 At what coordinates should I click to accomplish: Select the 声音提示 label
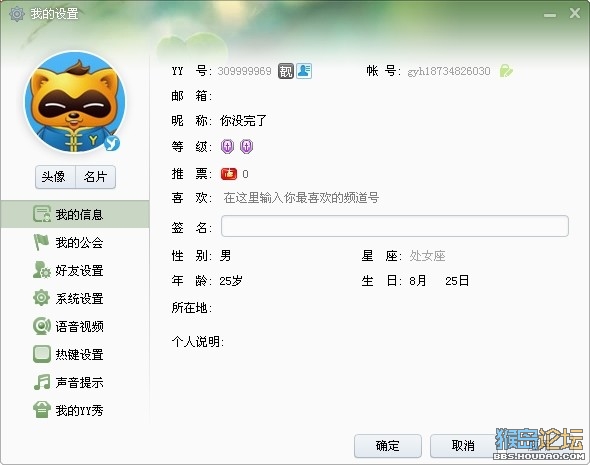coord(79,383)
